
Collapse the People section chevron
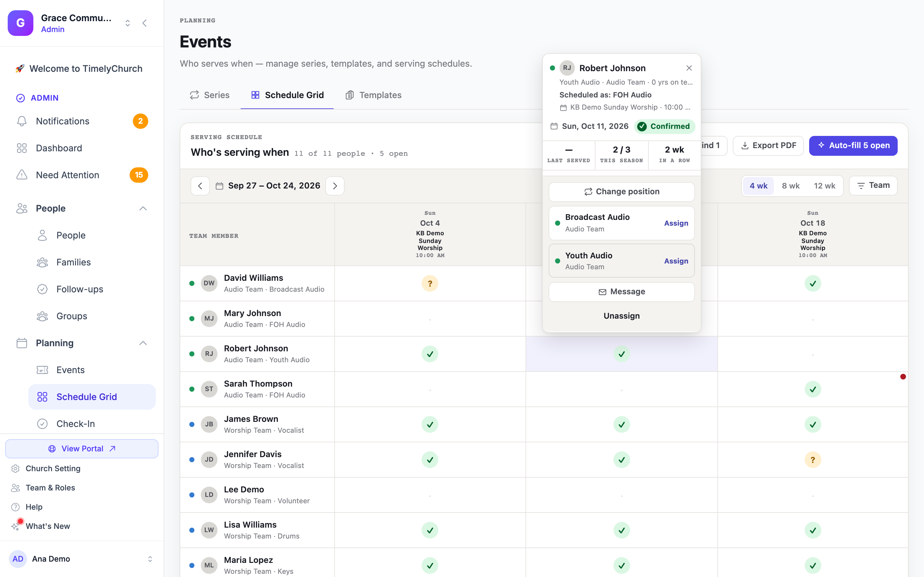click(x=143, y=208)
